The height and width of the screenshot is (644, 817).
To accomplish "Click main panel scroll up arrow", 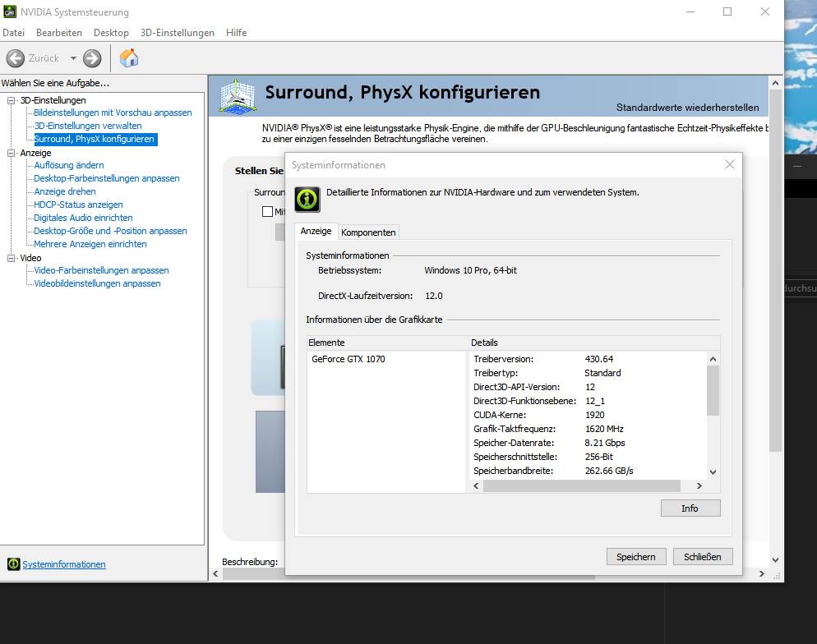I will 775,83.
